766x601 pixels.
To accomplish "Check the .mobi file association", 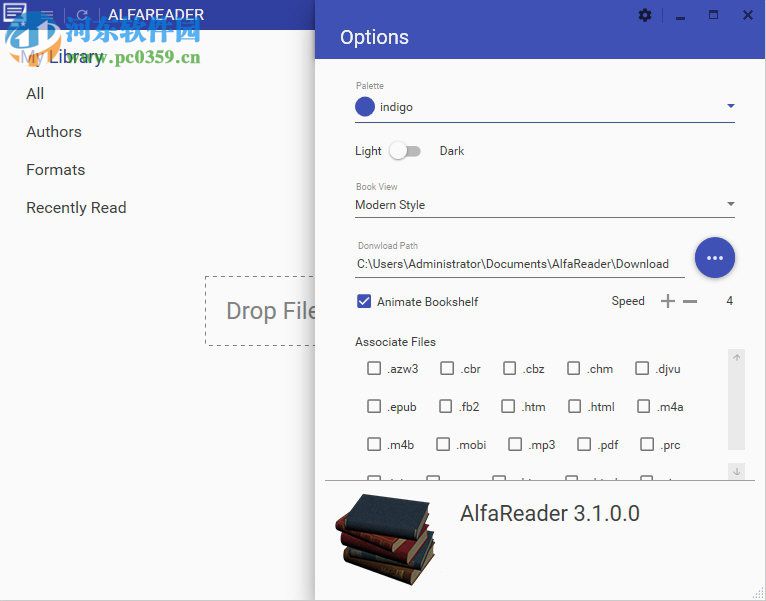I will [443, 444].
